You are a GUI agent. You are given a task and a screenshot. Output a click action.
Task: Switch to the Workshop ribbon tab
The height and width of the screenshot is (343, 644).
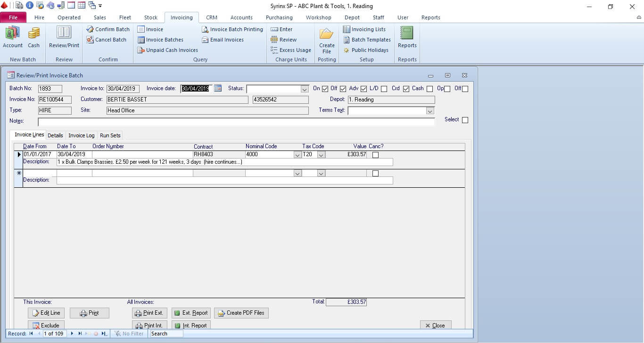pos(318,17)
